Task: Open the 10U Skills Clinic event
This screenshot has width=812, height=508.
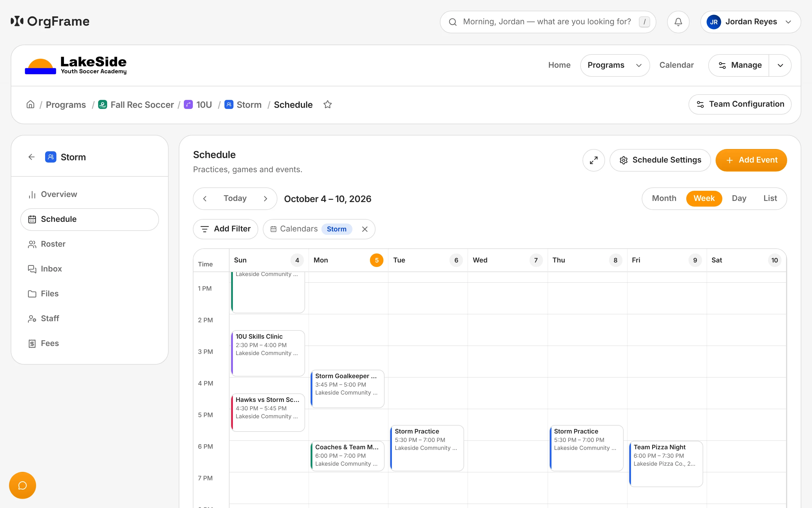Action: coord(268,353)
